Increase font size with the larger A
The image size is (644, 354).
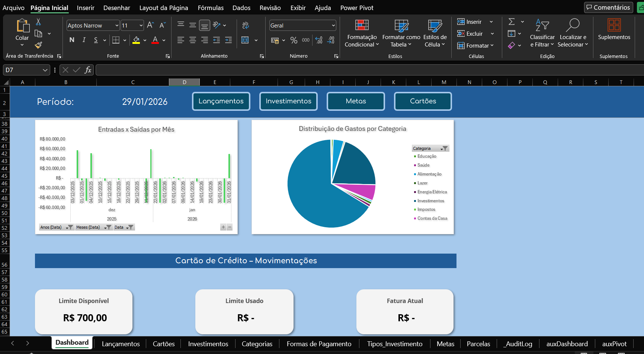pyautogui.click(x=150, y=25)
